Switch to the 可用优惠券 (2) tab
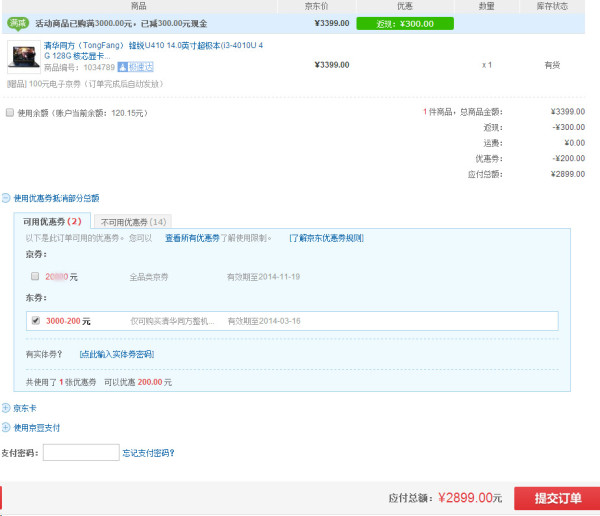600x516 pixels. [52, 221]
